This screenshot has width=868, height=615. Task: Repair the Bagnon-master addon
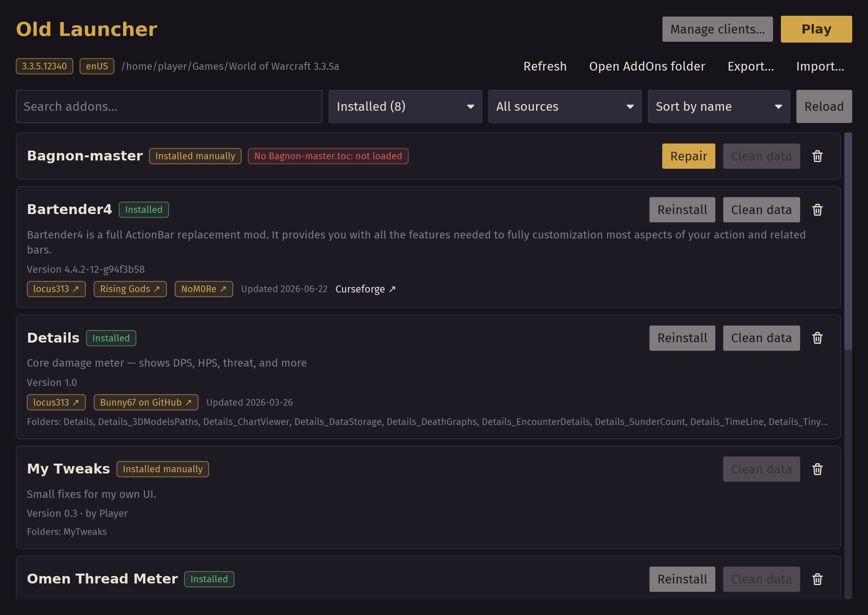click(688, 156)
